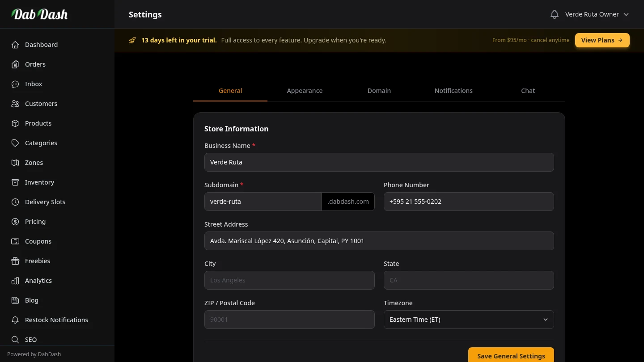Edit the Business Name field

(379, 162)
